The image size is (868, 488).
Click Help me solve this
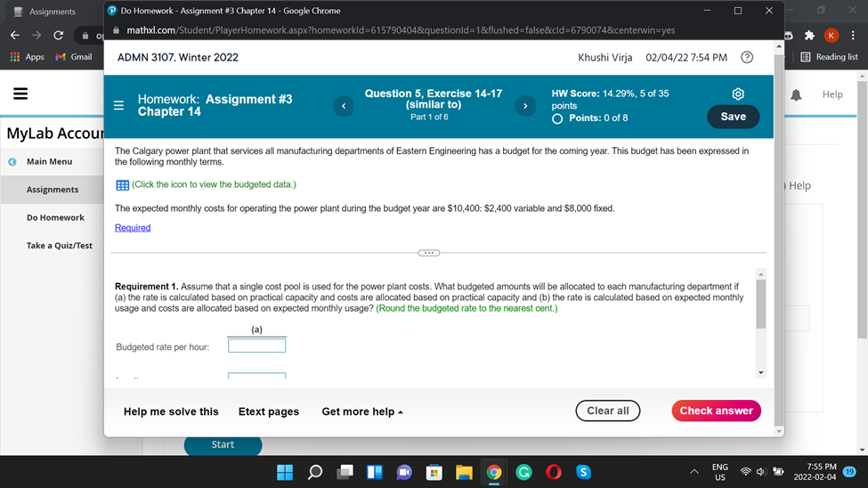point(171,411)
